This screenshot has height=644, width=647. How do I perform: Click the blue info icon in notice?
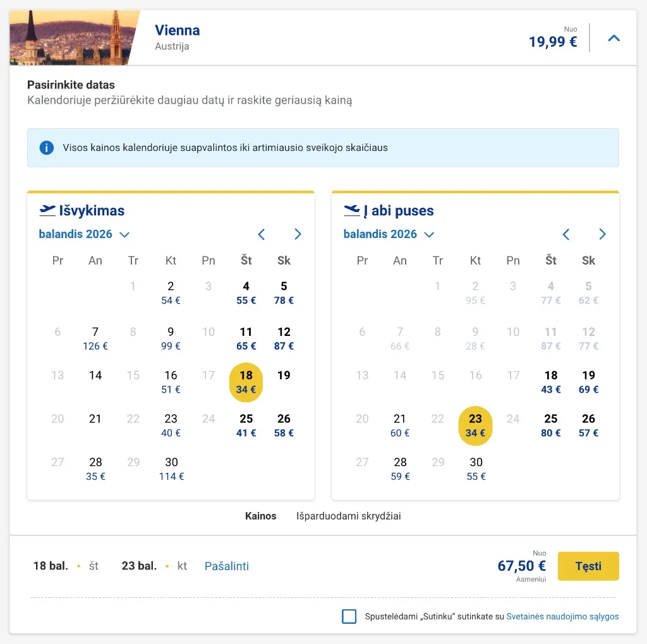[46, 148]
